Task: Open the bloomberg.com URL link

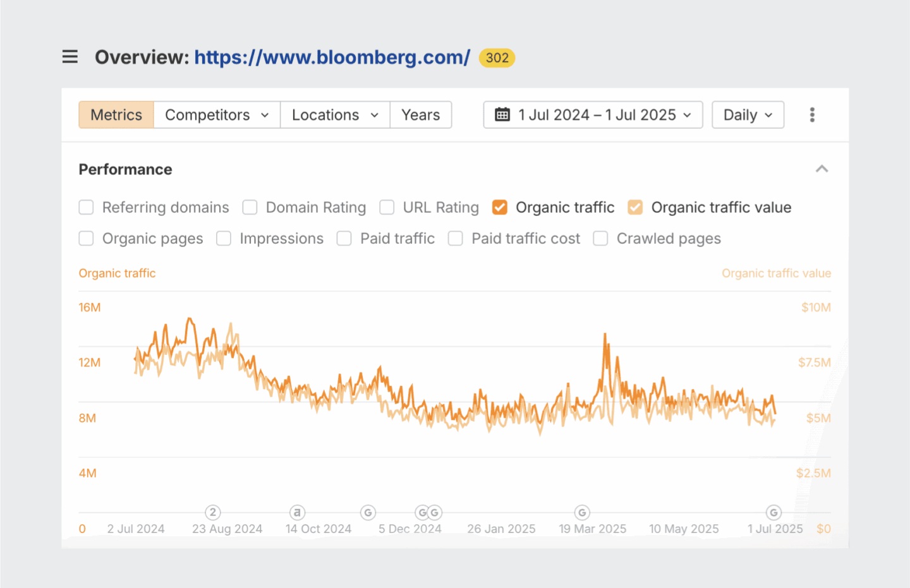Action: [x=332, y=57]
